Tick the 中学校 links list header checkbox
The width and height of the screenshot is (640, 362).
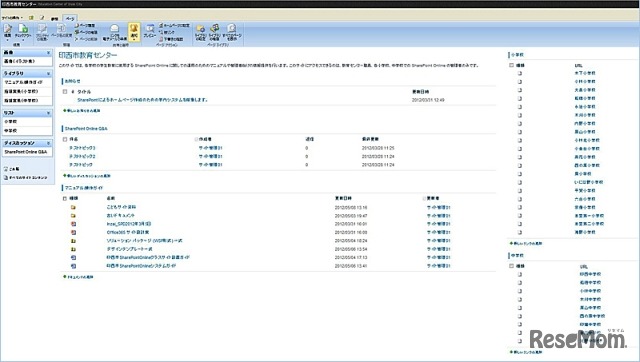[x=511, y=266]
